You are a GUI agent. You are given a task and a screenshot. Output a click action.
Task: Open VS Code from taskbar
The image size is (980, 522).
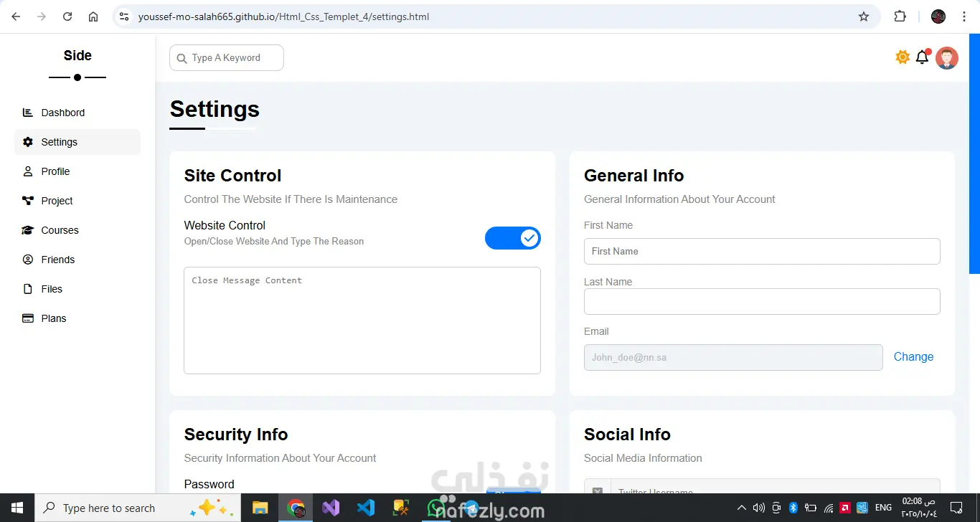point(366,508)
